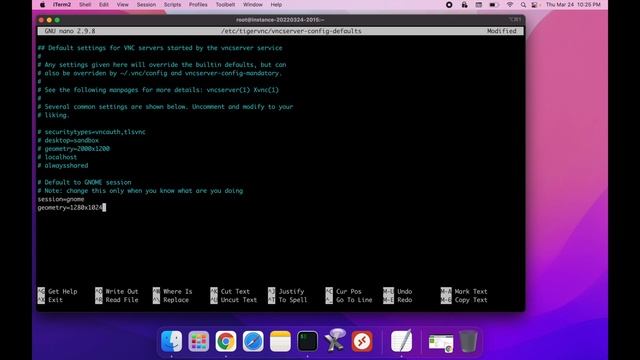The height and width of the screenshot is (360, 640).
Task: Click the commented '# geometry=2000x1200' line
Action: [x=73, y=149]
